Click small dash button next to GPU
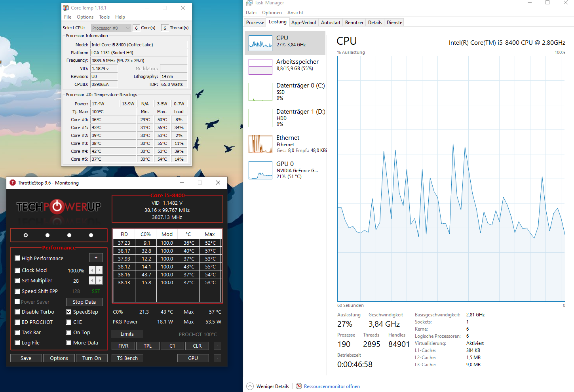Screen dimensions: 574x392 217,358
